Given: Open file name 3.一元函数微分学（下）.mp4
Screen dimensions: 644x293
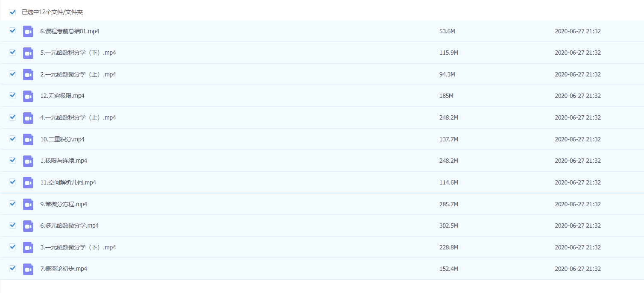Looking at the screenshot, I should coord(78,247).
